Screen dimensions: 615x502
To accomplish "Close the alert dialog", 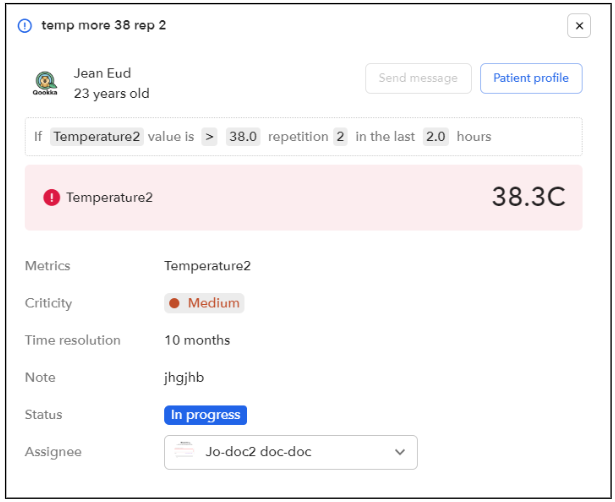I will coord(579,26).
